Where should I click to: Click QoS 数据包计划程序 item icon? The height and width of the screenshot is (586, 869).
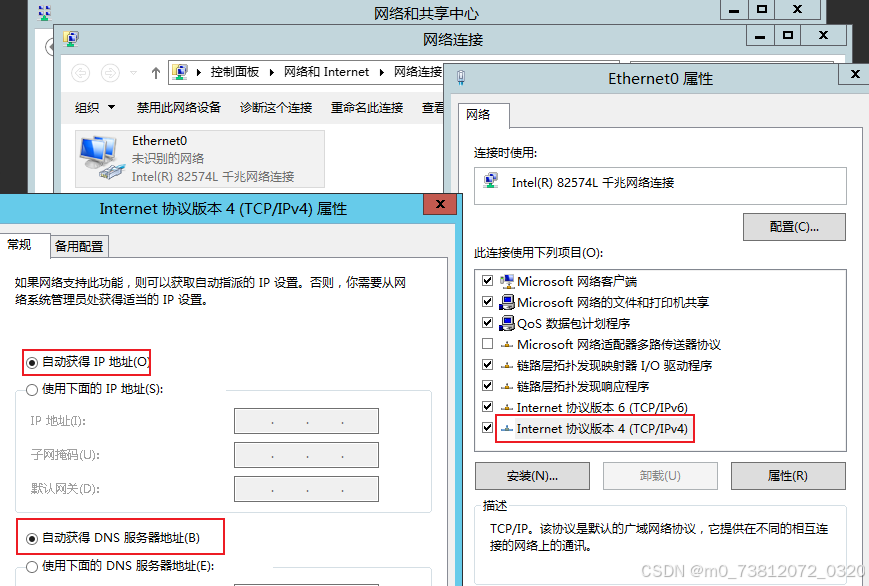[x=507, y=323]
